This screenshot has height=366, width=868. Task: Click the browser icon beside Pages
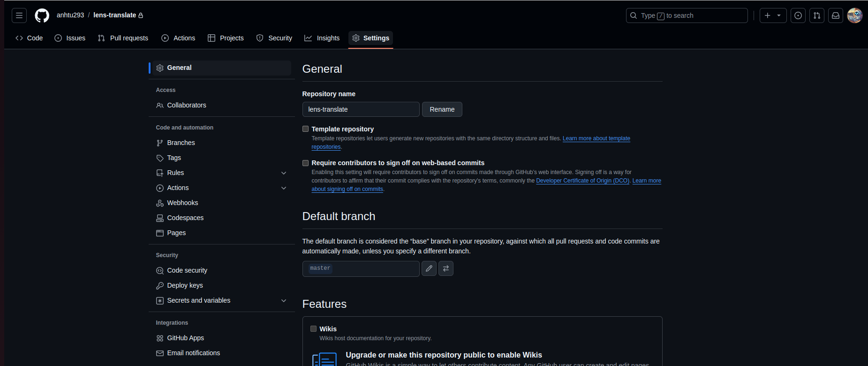tap(160, 233)
